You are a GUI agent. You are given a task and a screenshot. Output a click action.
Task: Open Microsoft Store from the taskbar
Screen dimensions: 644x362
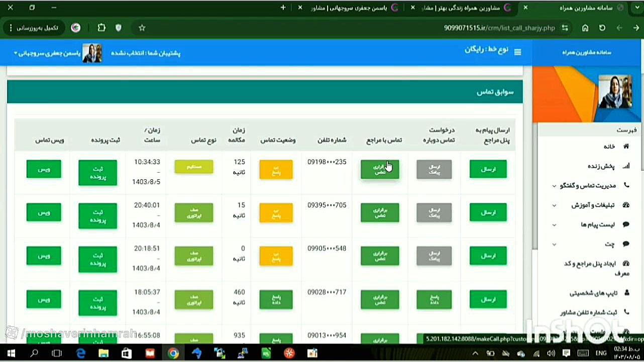pos(127,353)
